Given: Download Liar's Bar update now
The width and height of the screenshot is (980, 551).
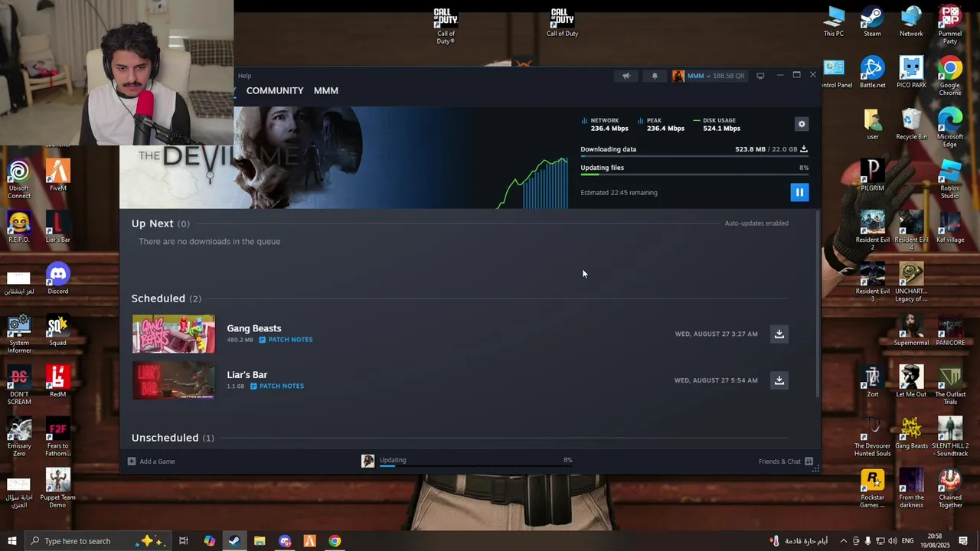Looking at the screenshot, I should tap(779, 380).
